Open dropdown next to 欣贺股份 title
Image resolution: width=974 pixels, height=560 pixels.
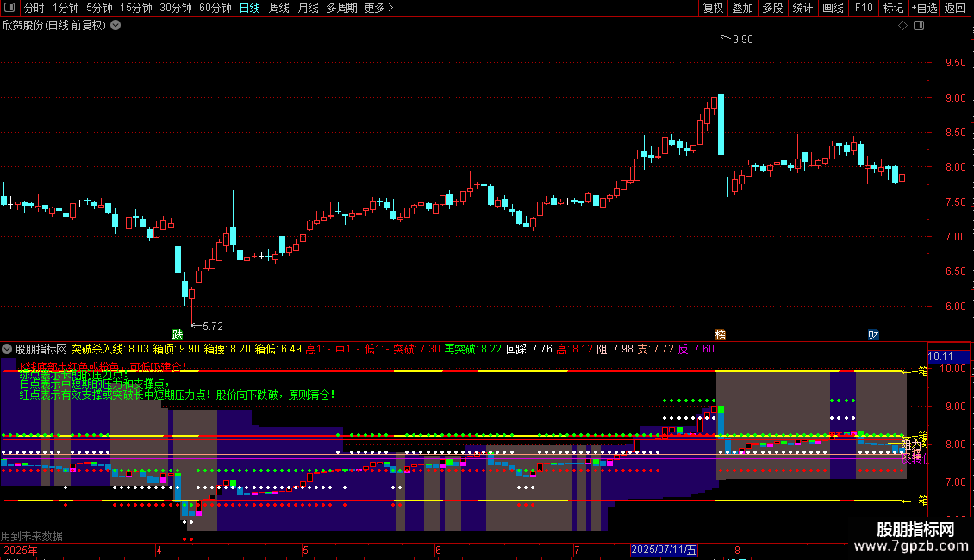click(116, 26)
